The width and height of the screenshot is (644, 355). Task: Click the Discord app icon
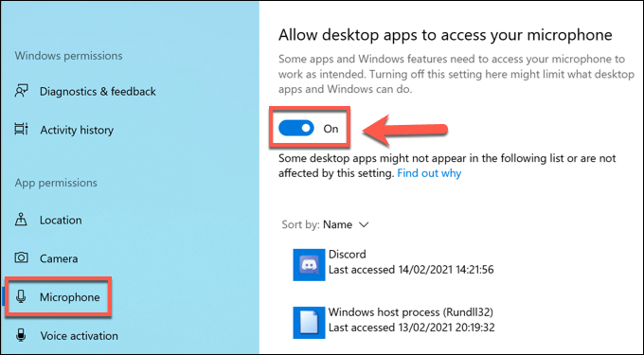pos(309,265)
